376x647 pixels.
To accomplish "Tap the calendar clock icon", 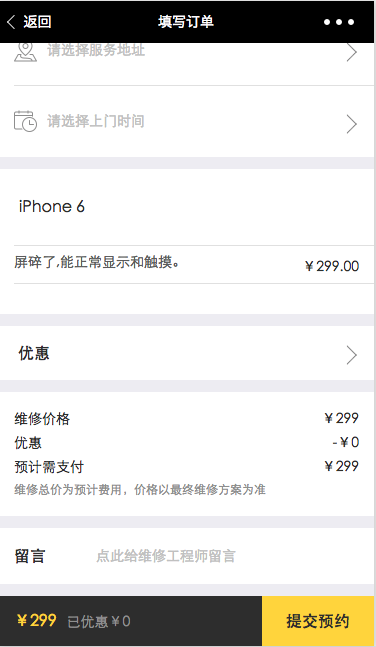I will (x=25, y=121).
